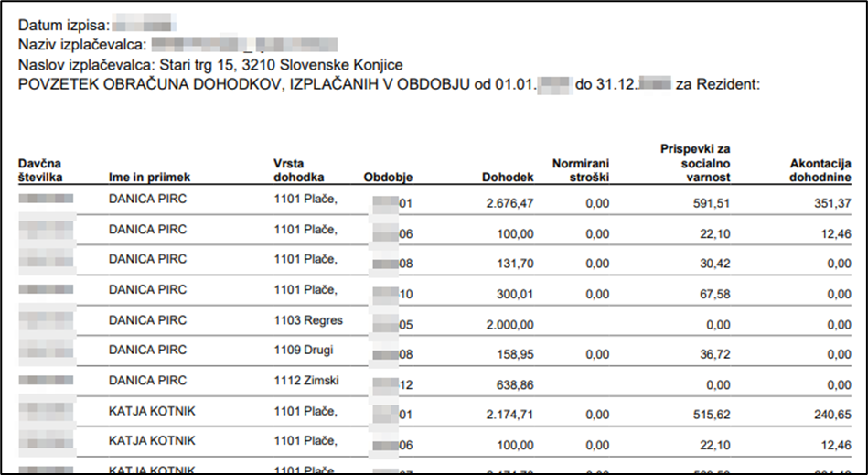Select the Obdobje column header

[388, 178]
